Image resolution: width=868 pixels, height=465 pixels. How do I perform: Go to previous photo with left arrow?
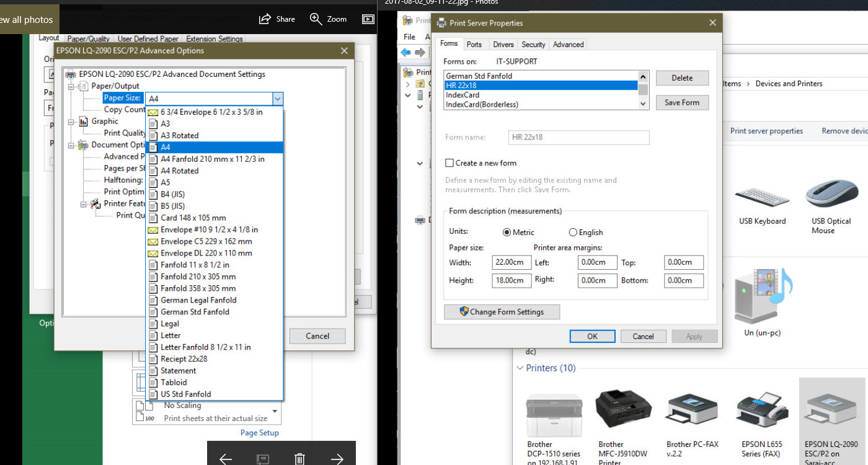(x=226, y=459)
